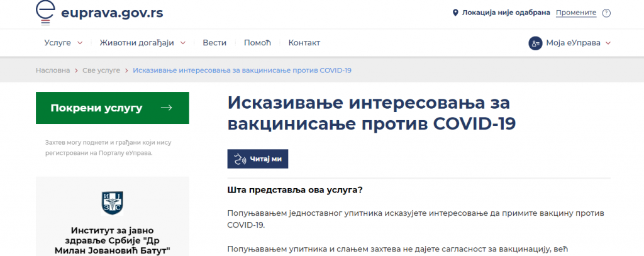The width and height of the screenshot is (644, 256).
Task: Open the Животни догађаји dropdown menu
Action: click(x=142, y=43)
